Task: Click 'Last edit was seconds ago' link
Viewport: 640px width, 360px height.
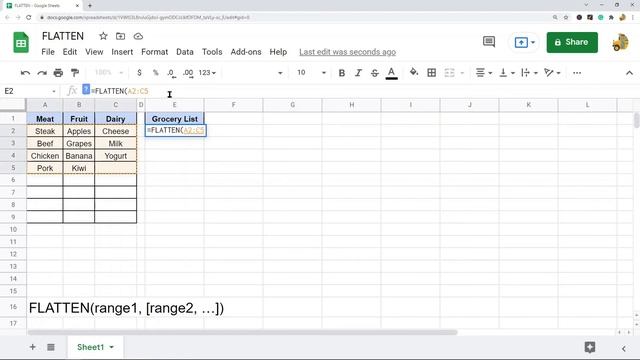Action: 347,52
